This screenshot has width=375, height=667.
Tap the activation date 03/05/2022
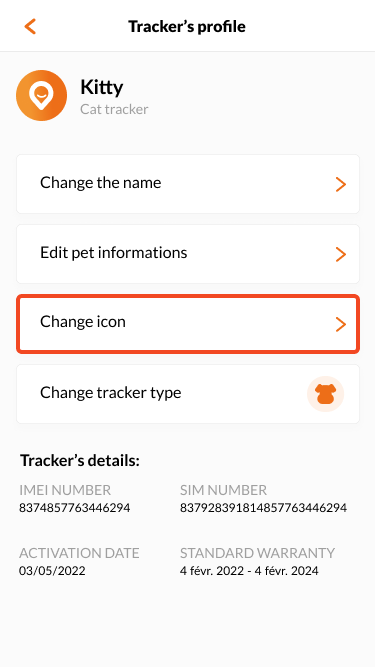pos(52,570)
